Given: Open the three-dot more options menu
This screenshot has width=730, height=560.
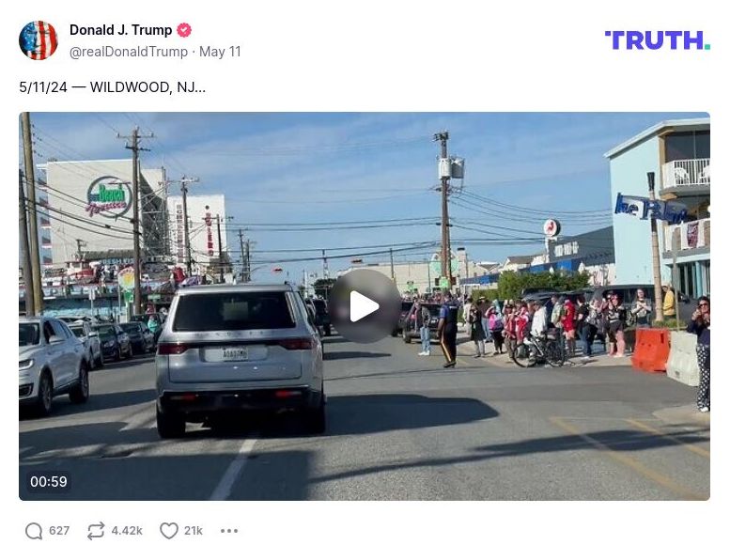Looking at the screenshot, I should pos(229,531).
